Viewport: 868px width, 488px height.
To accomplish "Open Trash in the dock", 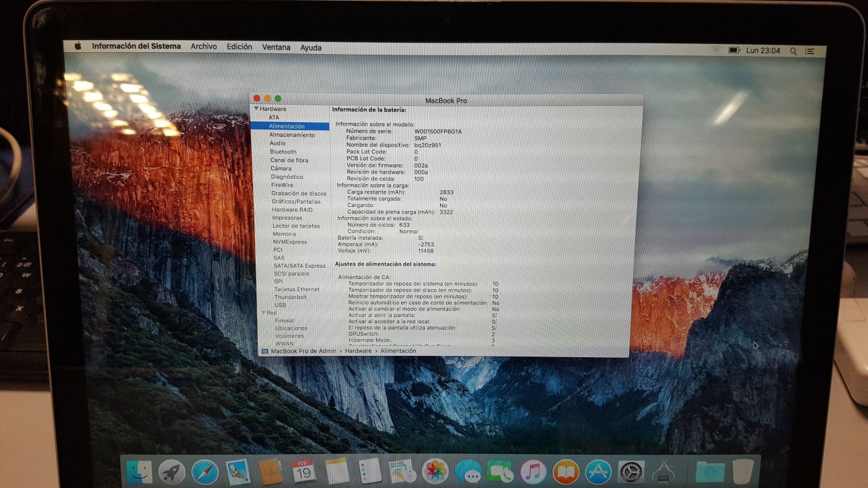I will pos(742,472).
